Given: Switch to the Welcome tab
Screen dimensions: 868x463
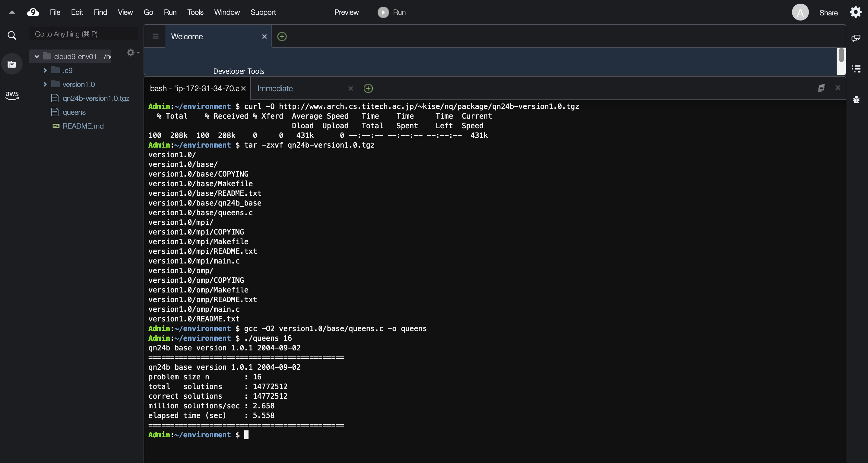Looking at the screenshot, I should (x=187, y=37).
